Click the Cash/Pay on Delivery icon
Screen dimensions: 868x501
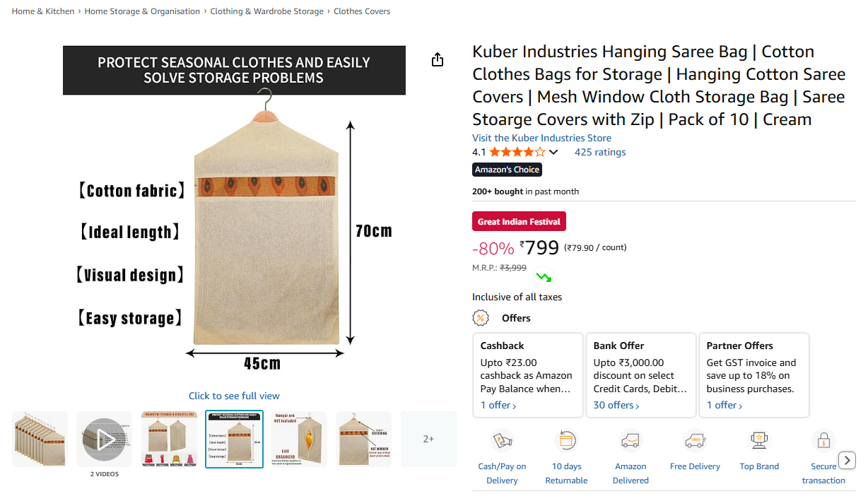click(x=502, y=440)
